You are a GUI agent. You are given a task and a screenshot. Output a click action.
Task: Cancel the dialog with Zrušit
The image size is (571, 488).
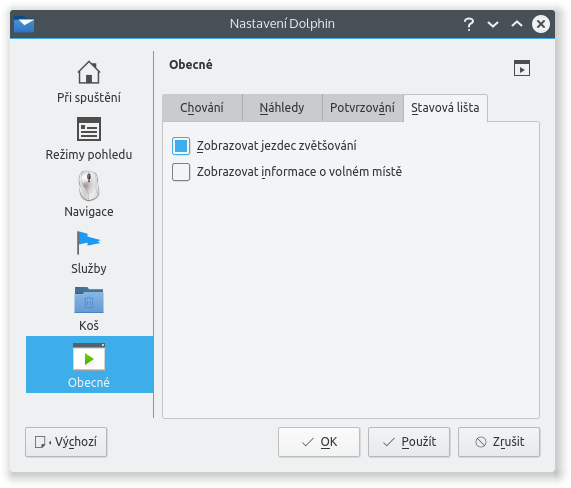coord(499,442)
